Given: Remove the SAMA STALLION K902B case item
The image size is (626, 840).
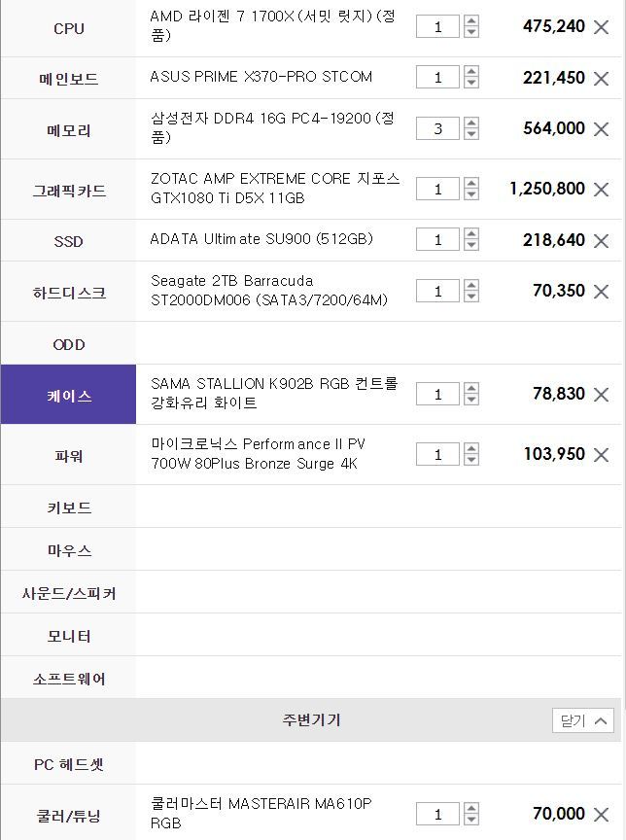Looking at the screenshot, I should [x=601, y=395].
